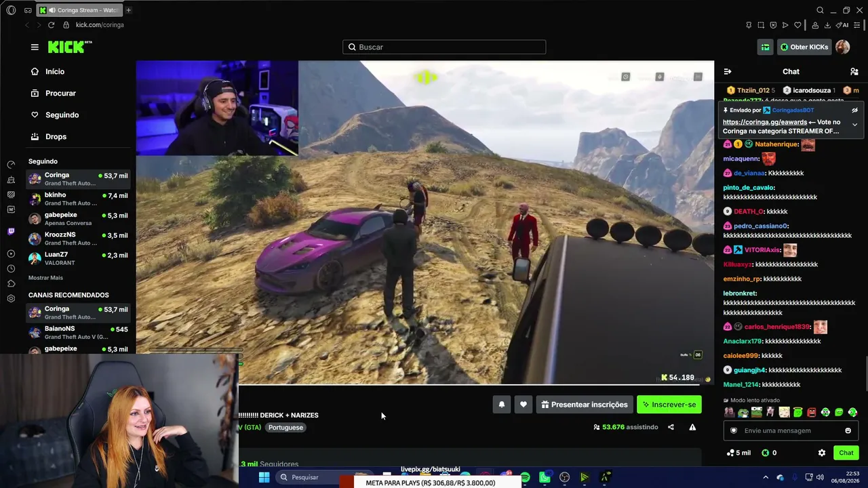Share the stream via share icon

(671, 427)
